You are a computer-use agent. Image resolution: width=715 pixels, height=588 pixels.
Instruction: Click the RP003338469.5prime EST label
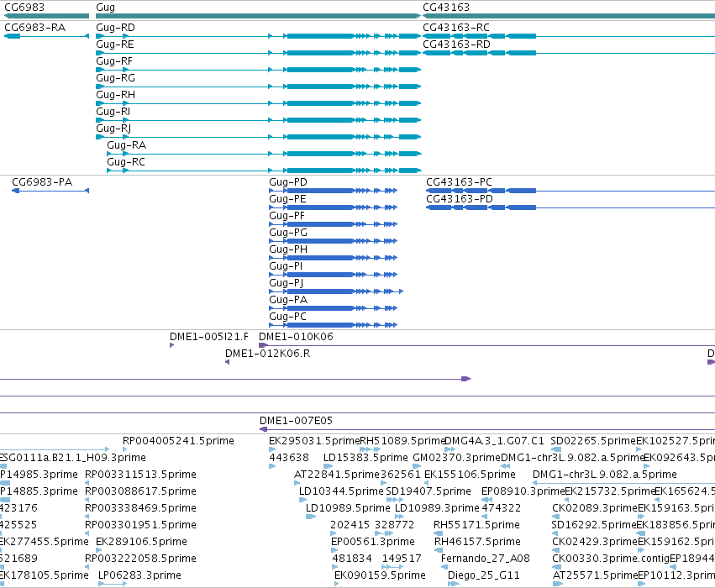pyautogui.click(x=141, y=508)
